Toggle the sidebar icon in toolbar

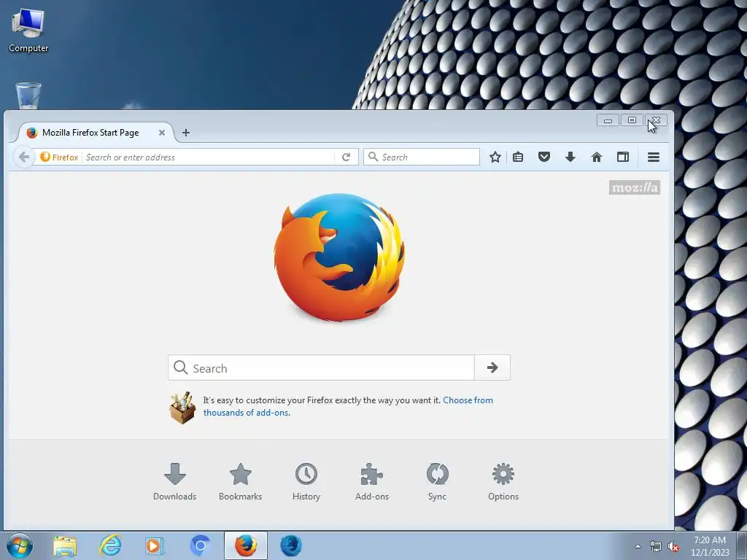click(x=623, y=157)
